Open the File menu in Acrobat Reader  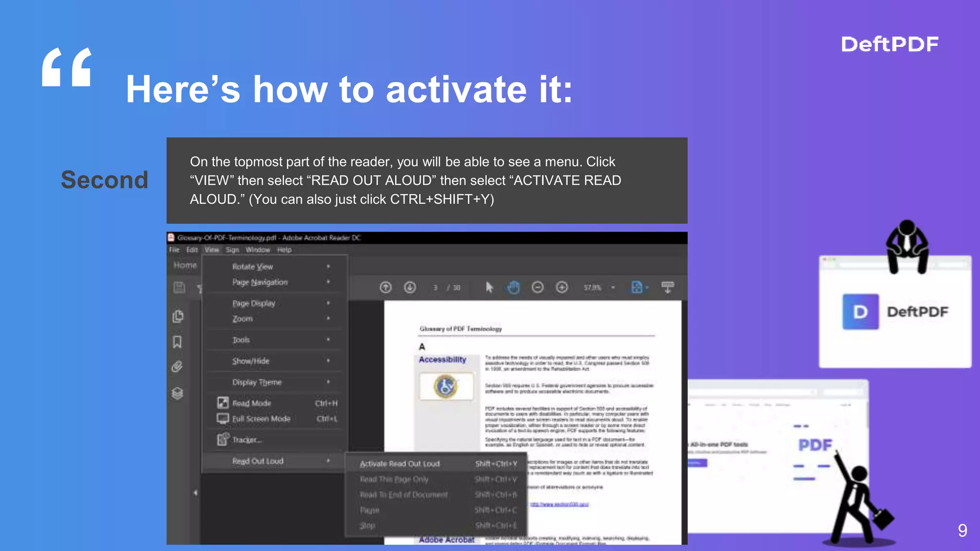point(174,250)
